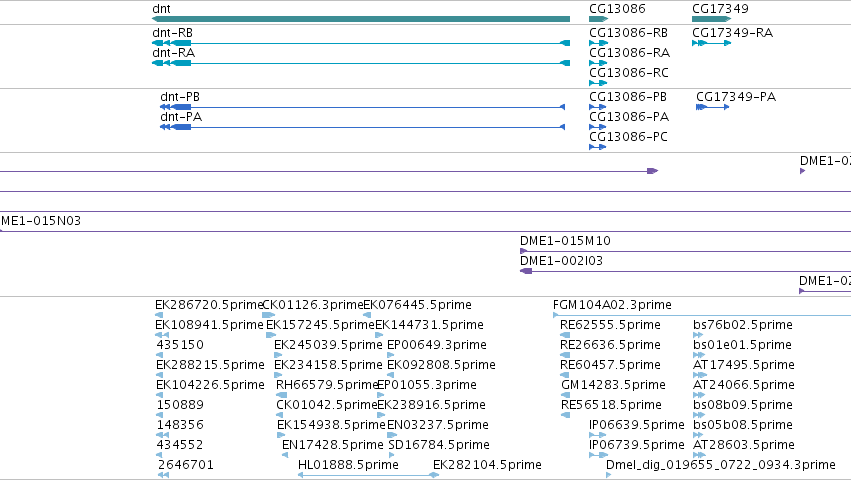Select EST bs05b08.5prime
Screen dimensions: 851x480
[x=742, y=425]
